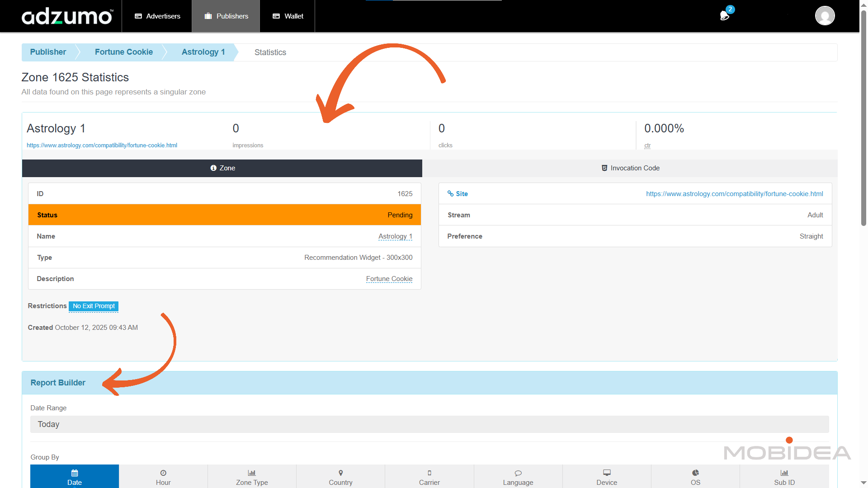
Task: Group report by OS pie icon
Action: click(695, 473)
